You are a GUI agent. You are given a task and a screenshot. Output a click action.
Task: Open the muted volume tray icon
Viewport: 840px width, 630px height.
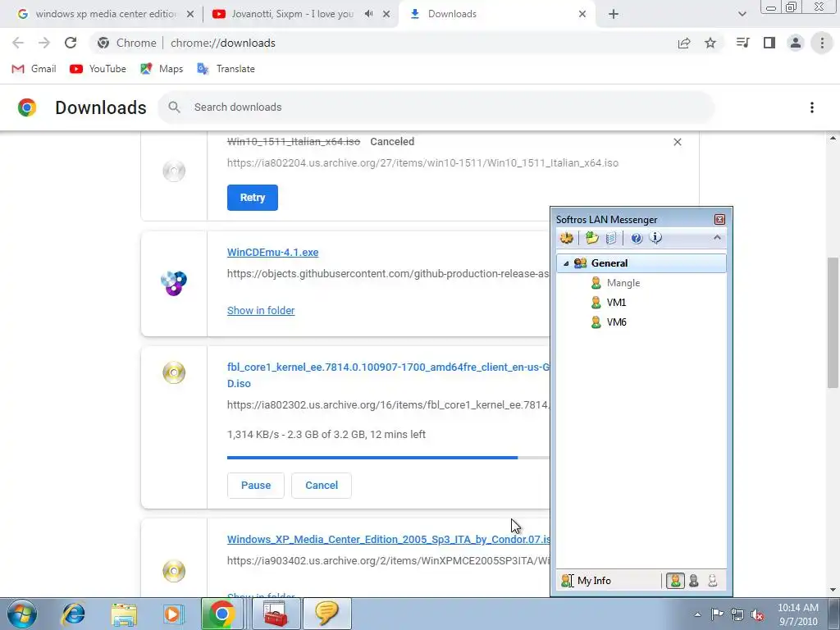tap(757, 614)
